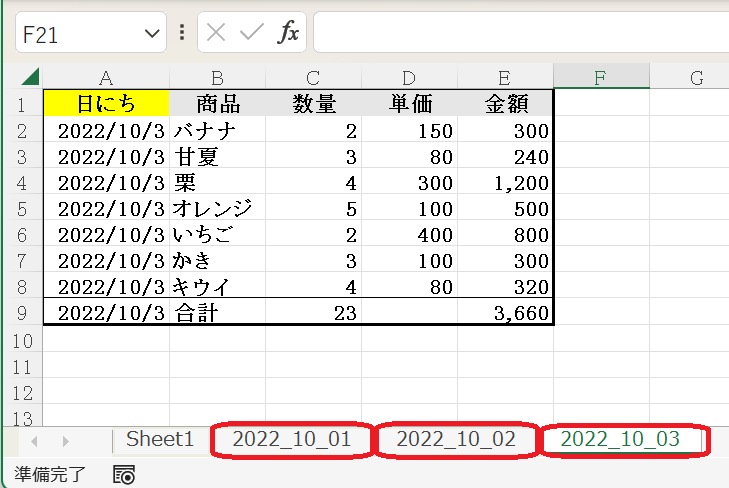Image resolution: width=729 pixels, height=488 pixels.
Task: Open the Name Box dropdown arrow
Action: [152, 33]
